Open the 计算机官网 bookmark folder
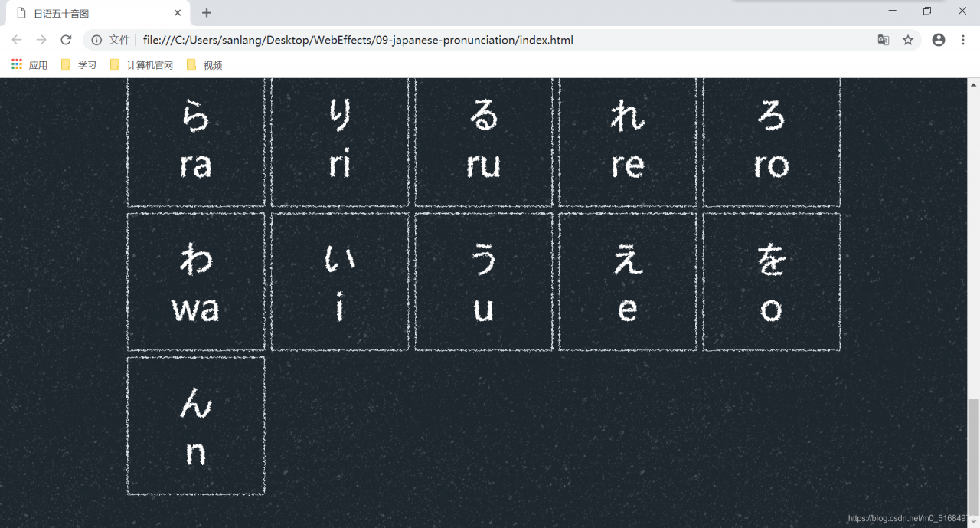Screen dimensions: 980x528 (142, 65)
